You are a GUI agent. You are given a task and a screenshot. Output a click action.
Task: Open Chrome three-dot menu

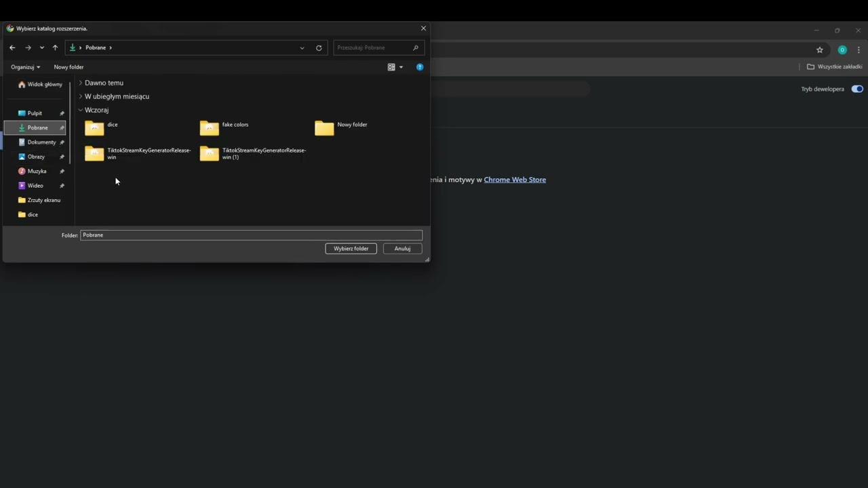[x=859, y=49]
